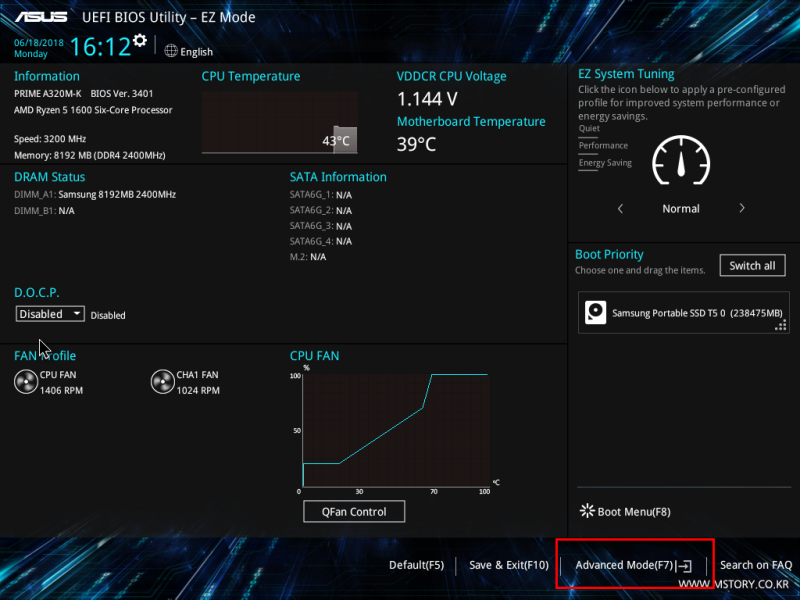Click the M.2 N/A entry

pos(308,257)
